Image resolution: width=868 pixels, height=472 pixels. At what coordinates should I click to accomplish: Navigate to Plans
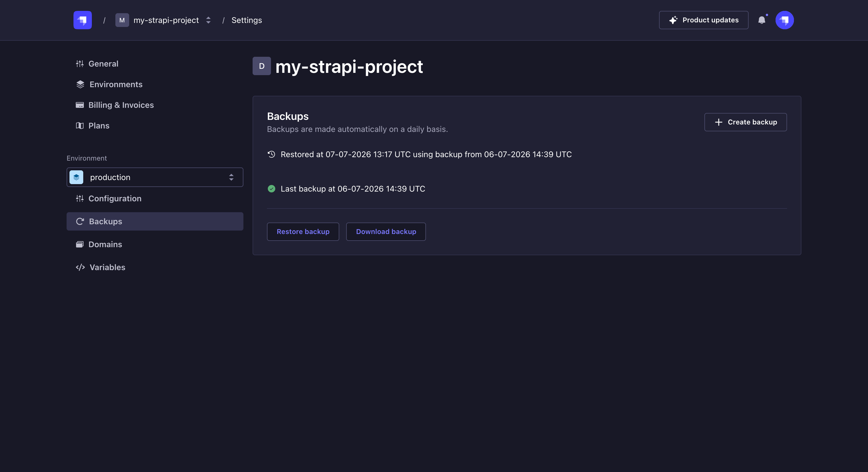pyautogui.click(x=93, y=126)
